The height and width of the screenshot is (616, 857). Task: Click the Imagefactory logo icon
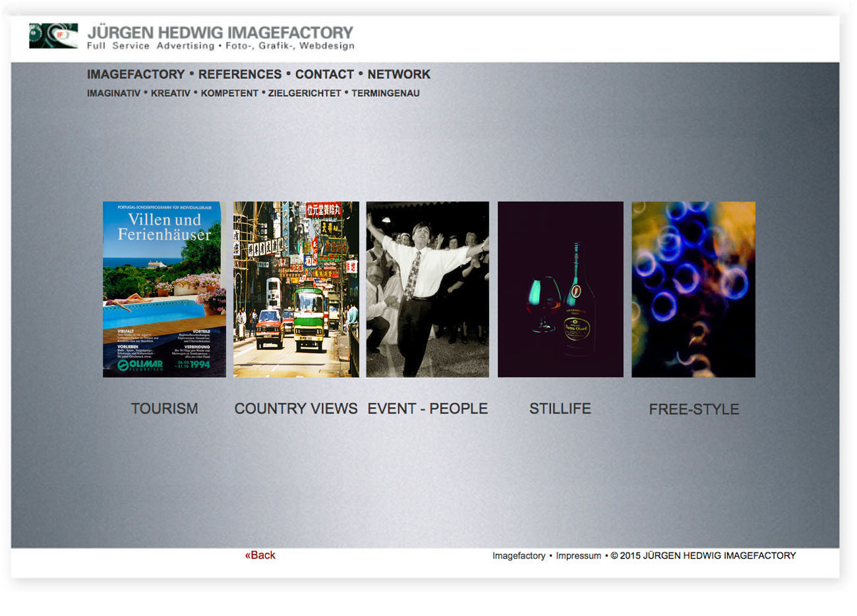53,36
